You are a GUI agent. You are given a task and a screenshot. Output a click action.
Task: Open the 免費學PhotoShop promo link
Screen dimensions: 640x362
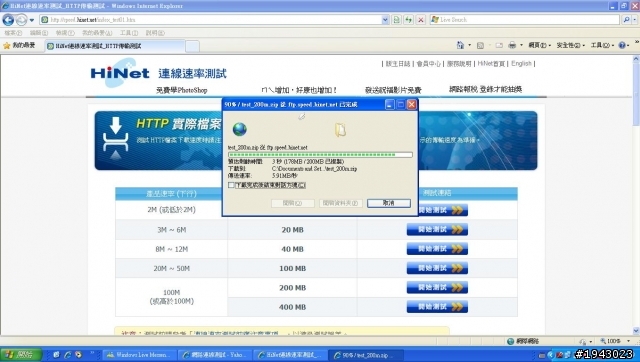(x=182, y=90)
